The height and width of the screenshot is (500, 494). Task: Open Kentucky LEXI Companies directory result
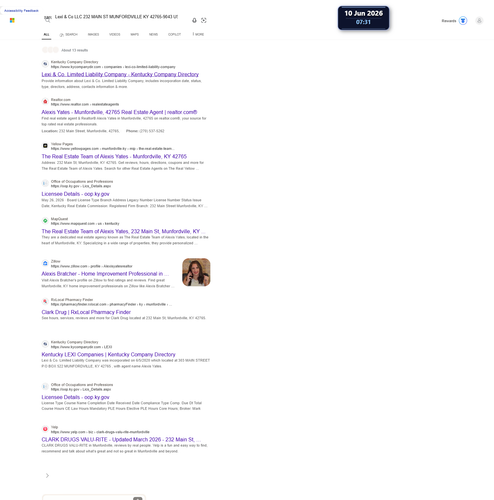(108, 355)
